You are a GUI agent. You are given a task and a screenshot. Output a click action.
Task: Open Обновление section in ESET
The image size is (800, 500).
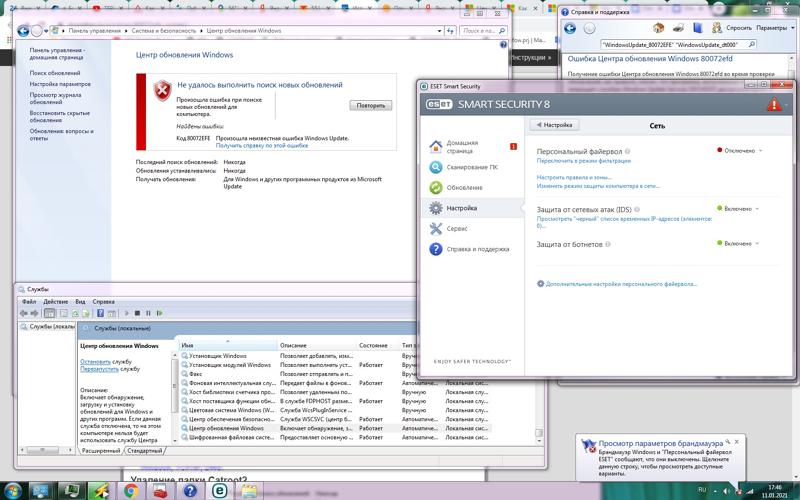click(464, 187)
